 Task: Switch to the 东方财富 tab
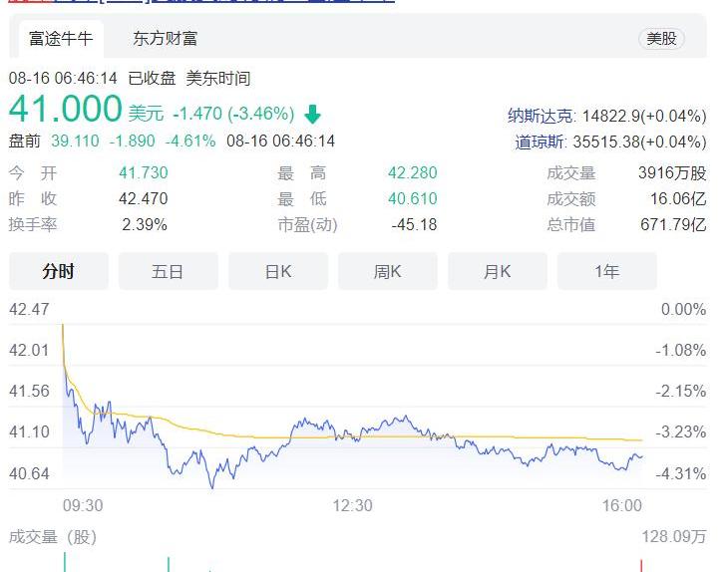click(x=166, y=39)
